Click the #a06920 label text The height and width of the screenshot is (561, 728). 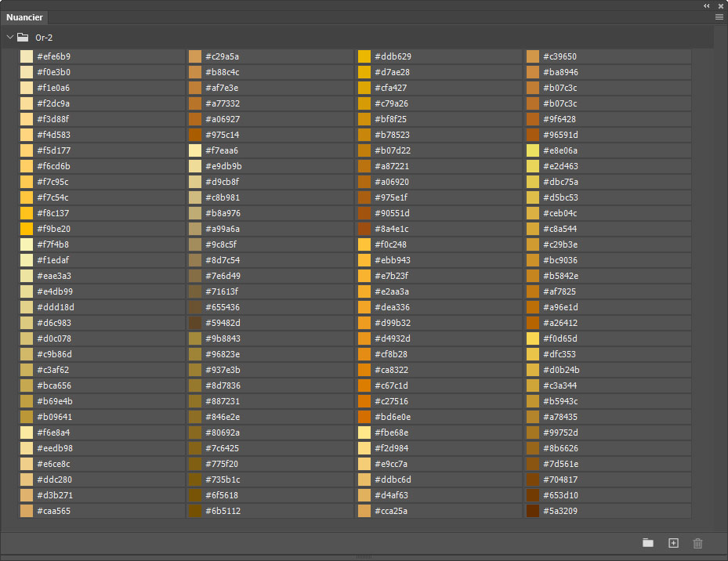pos(392,182)
